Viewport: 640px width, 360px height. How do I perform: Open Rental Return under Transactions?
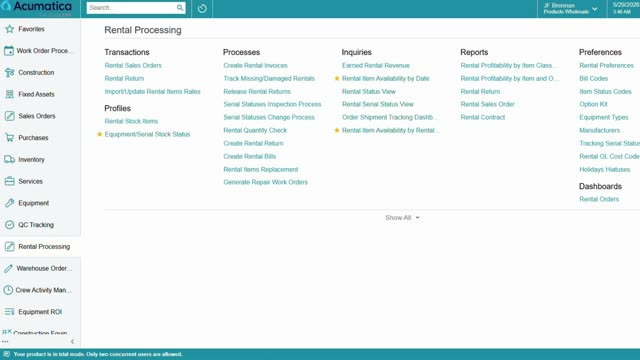(124, 78)
